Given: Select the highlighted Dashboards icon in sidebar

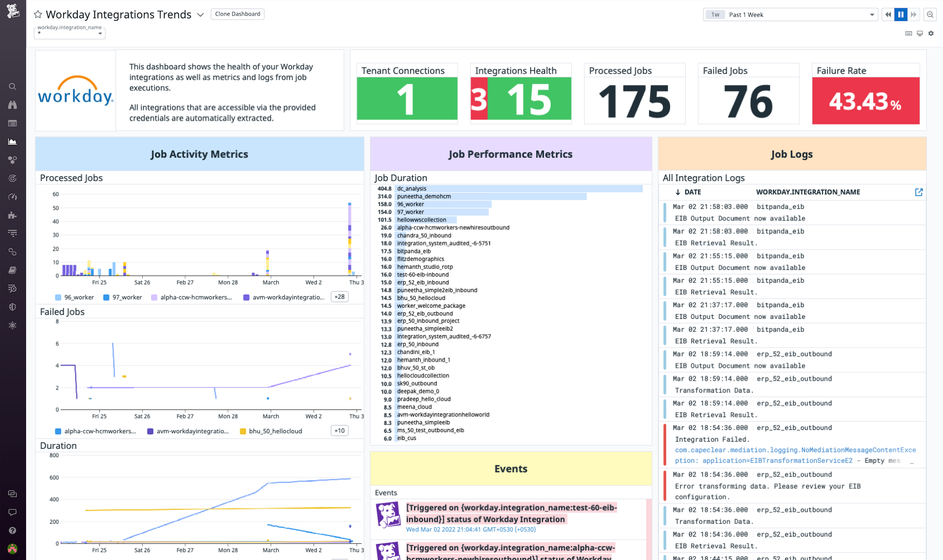Looking at the screenshot, I should point(12,141).
